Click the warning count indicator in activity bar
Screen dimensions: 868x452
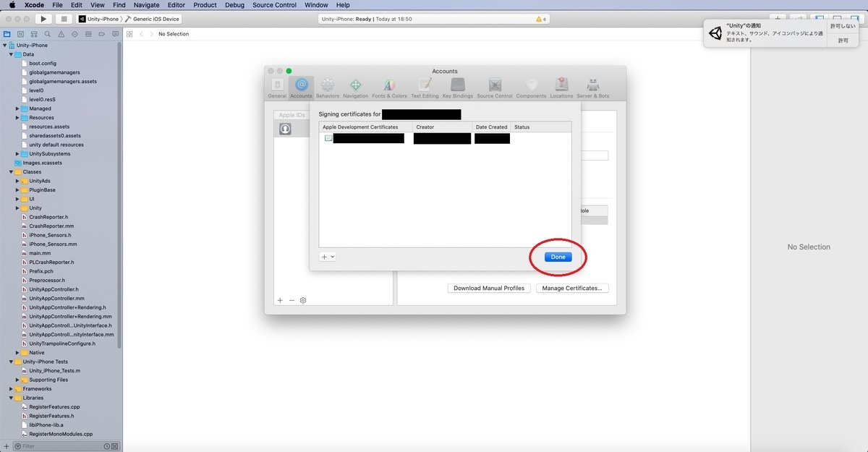[x=540, y=19]
